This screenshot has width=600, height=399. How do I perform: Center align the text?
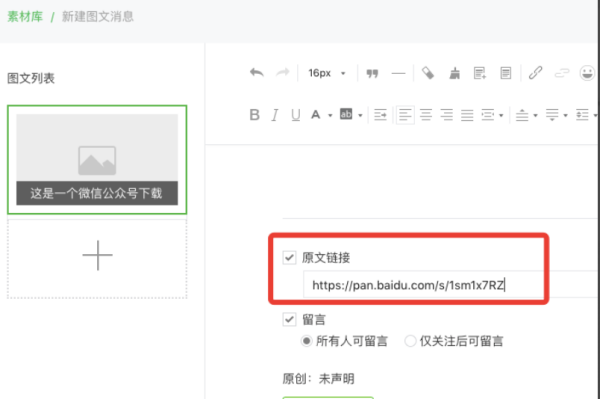[x=426, y=114]
